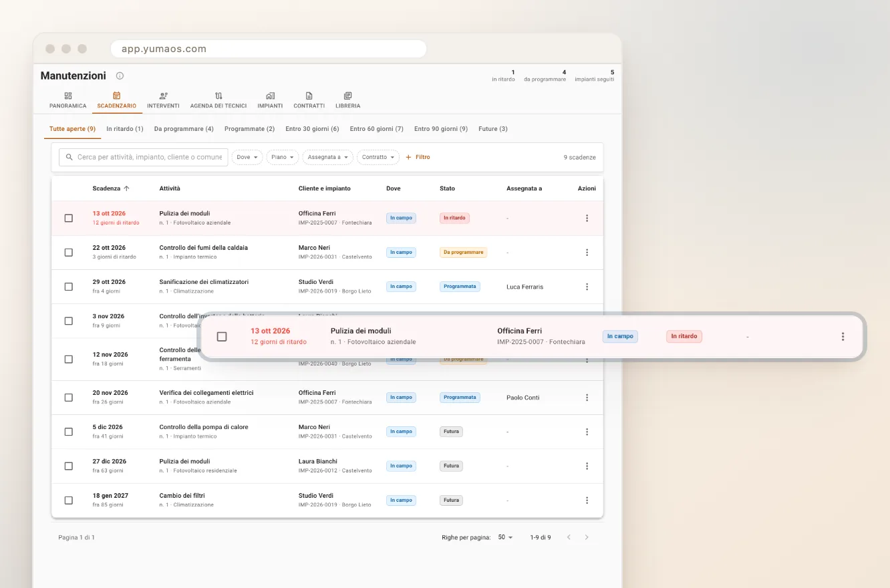Switch to the In ritardo (1) tab
890x588 pixels.
[125, 129]
